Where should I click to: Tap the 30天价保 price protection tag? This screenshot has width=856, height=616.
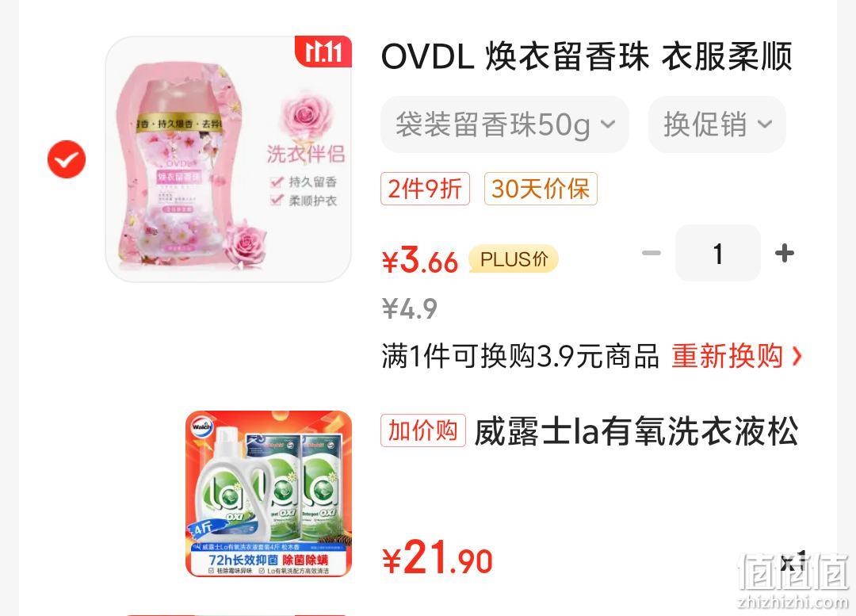pyautogui.click(x=541, y=189)
